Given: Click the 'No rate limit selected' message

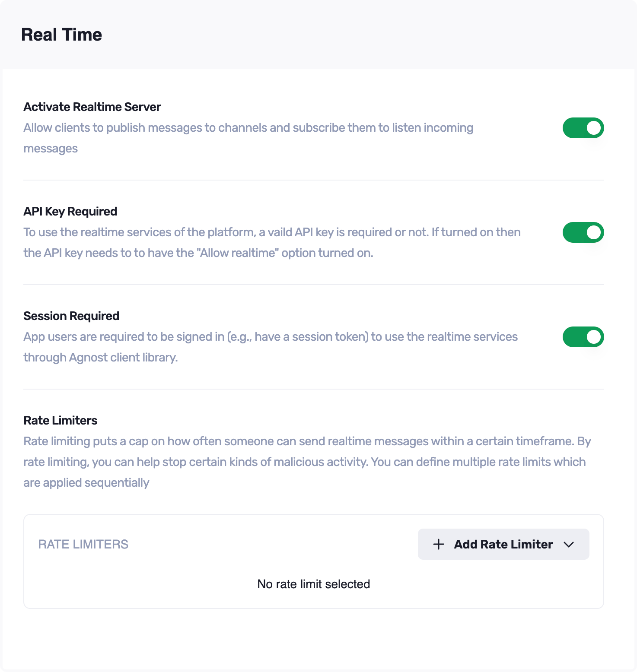Looking at the screenshot, I should tap(313, 584).
